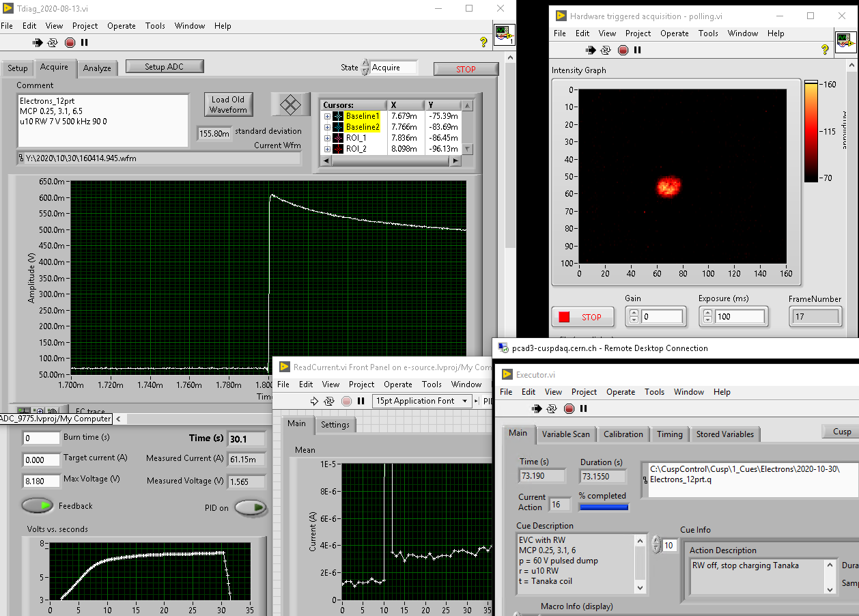Screen dimensions: 859x616
Task: Switch to the Analyze tab in Tdiag
Action: pos(97,68)
